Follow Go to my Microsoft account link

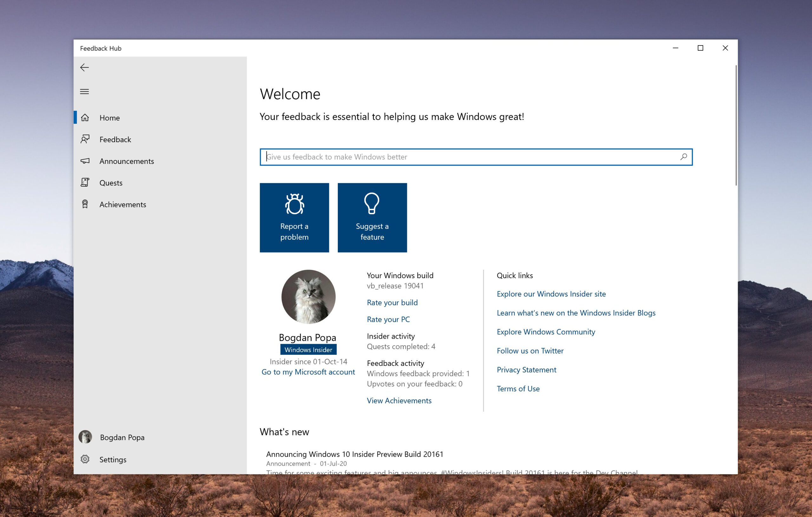click(x=308, y=372)
